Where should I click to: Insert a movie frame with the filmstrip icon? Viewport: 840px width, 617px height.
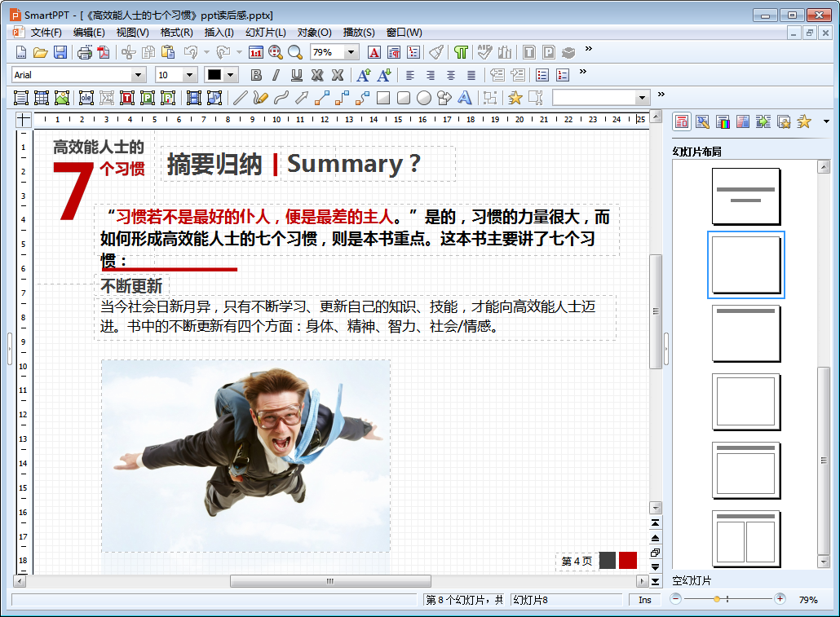click(x=193, y=98)
